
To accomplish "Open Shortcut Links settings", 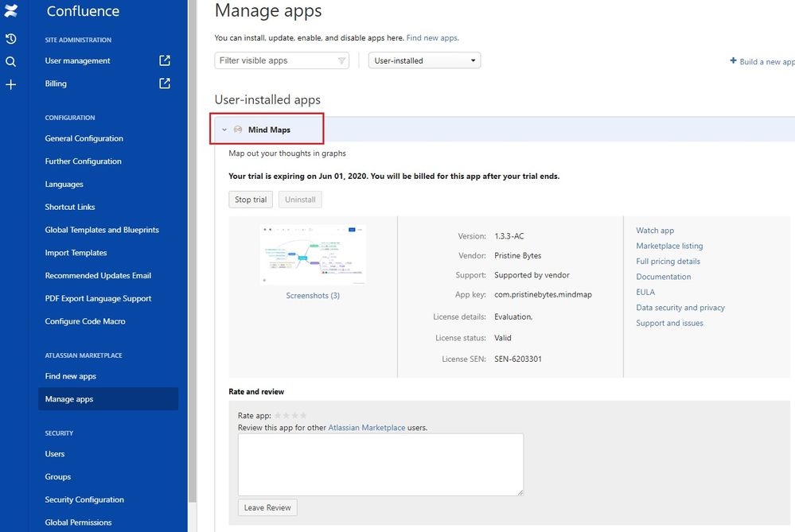I will (70, 207).
